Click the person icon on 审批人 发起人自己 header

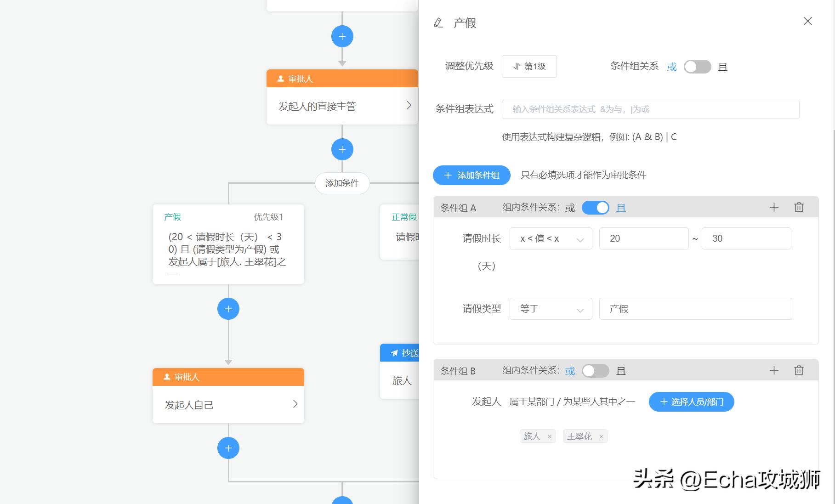click(x=166, y=377)
